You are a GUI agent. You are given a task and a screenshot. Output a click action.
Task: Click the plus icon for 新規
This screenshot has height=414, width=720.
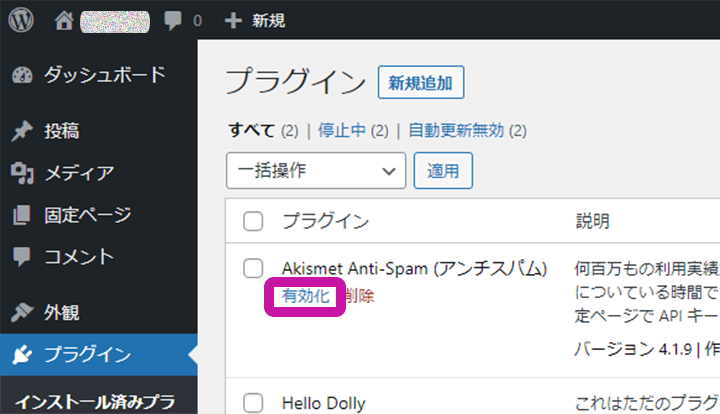coord(234,19)
